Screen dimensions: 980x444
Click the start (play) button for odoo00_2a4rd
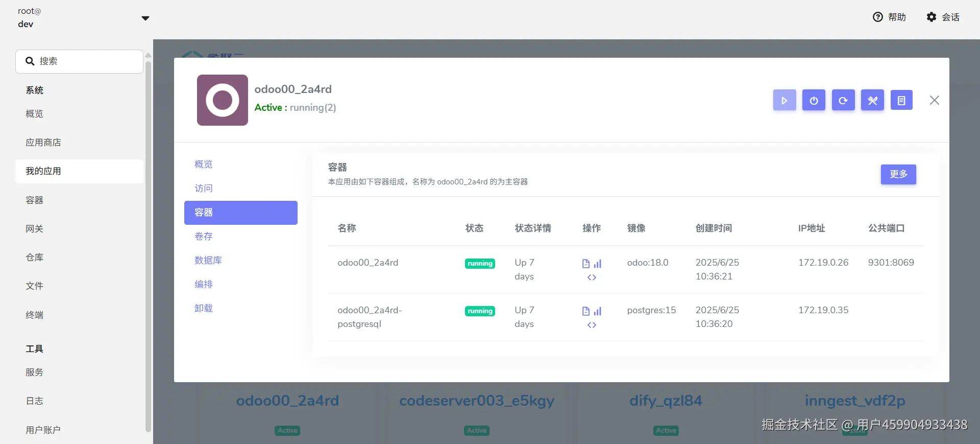point(785,101)
